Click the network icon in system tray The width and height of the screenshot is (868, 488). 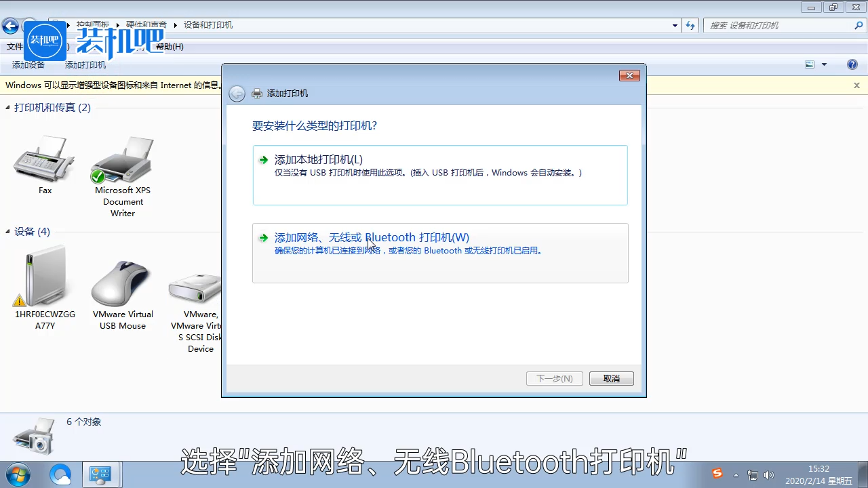[753, 475]
